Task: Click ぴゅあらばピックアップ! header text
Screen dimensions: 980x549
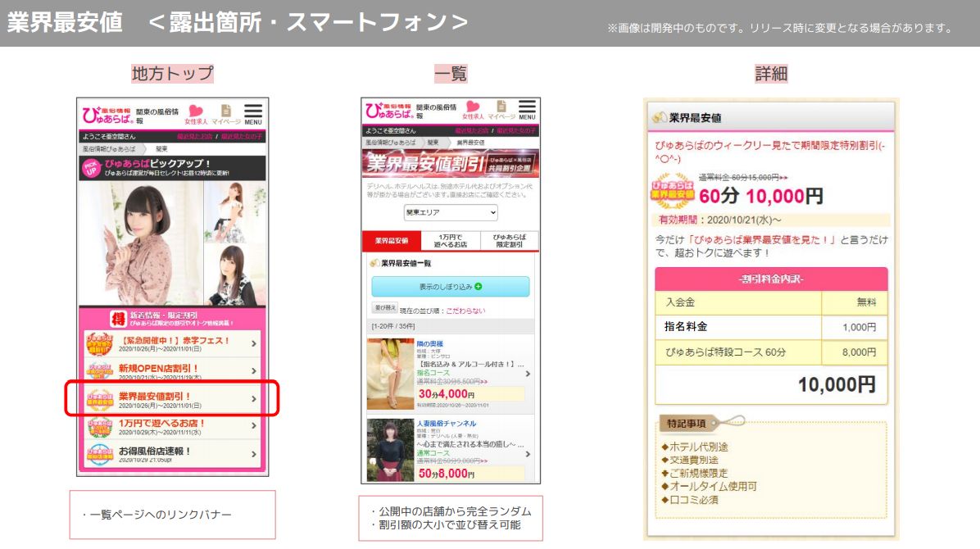Action: [x=157, y=163]
